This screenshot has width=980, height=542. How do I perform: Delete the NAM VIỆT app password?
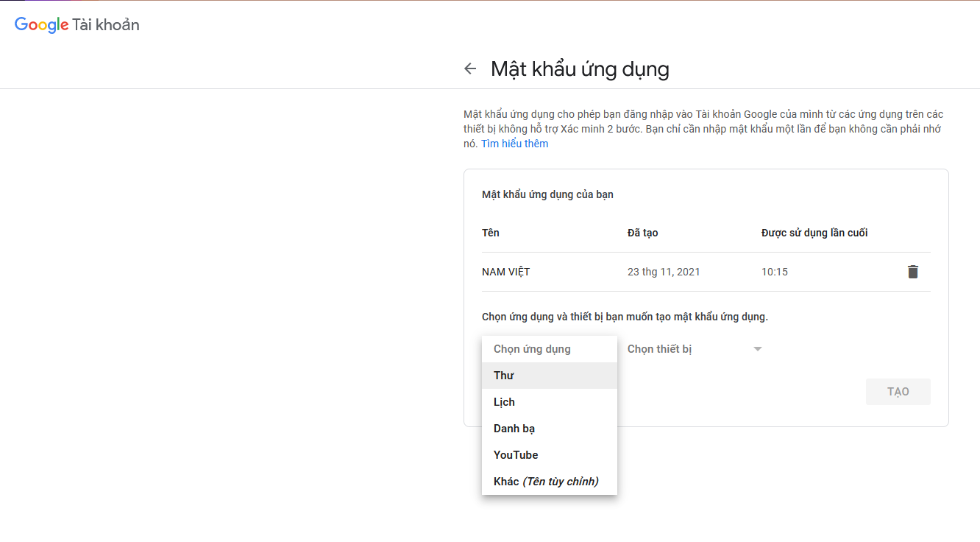click(912, 272)
